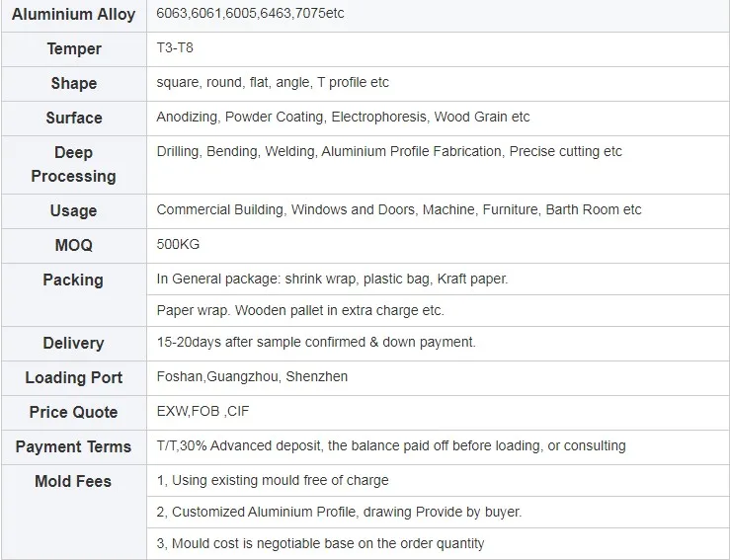The width and height of the screenshot is (730, 560).
Task: Click the Mould cost is negotiable line
Action: tap(320, 543)
